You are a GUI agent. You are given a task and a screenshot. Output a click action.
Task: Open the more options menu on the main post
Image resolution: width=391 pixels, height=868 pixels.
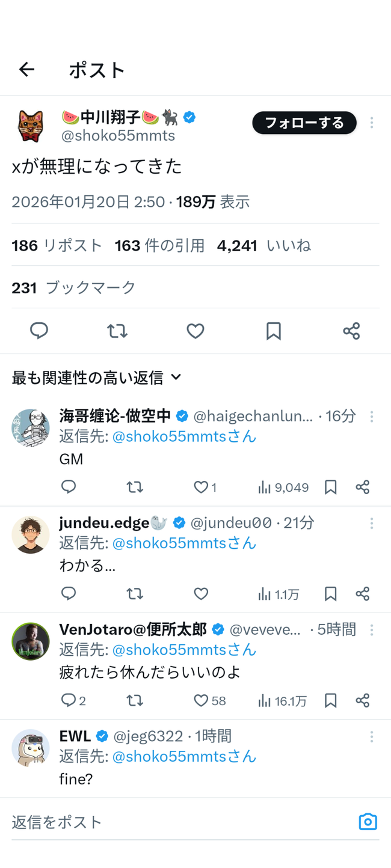[x=372, y=123]
